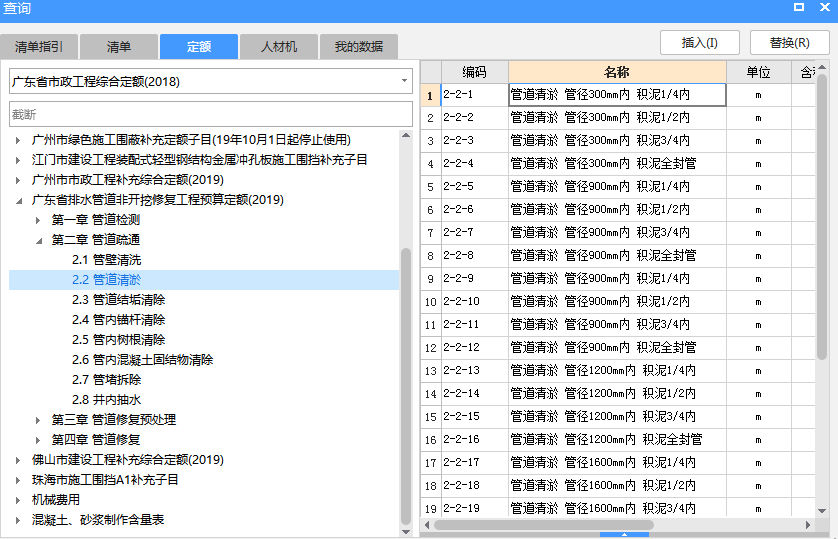Select 2.2 管道清淤 in tree
Screen dimensions: 838x539
(106, 280)
